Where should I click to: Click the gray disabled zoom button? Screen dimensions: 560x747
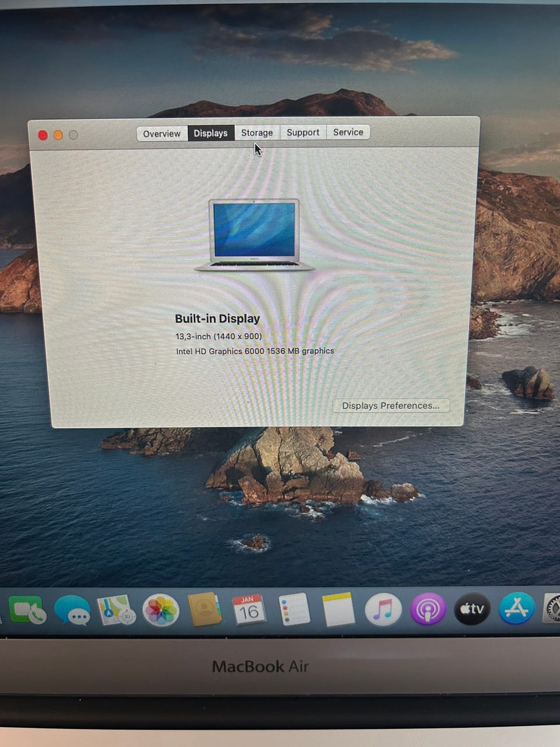tap(73, 135)
